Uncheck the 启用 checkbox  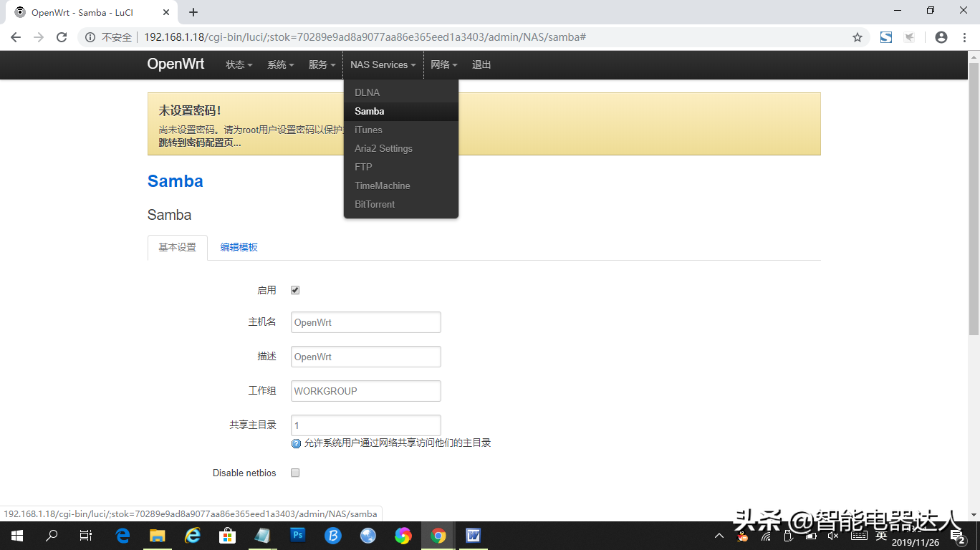pos(295,290)
